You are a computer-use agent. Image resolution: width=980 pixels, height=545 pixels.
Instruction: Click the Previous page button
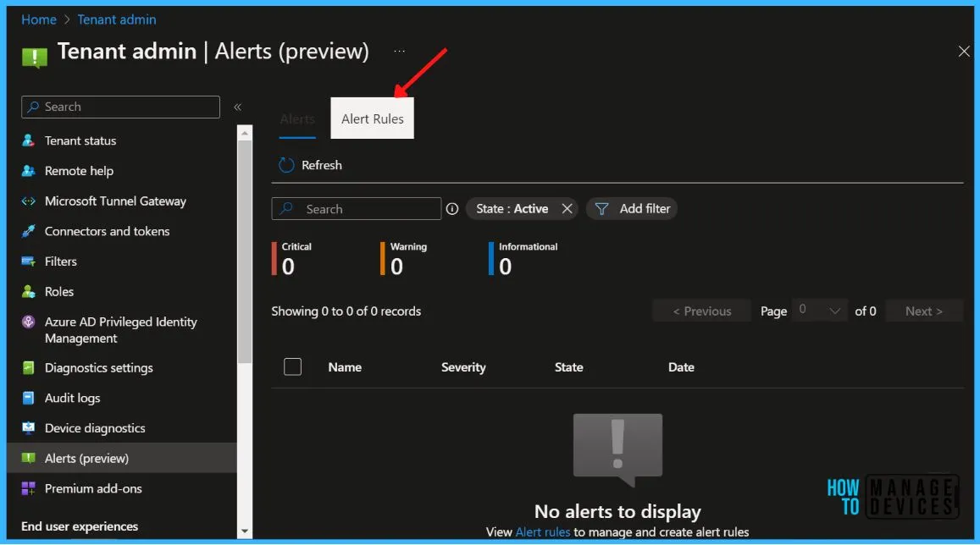[701, 311]
